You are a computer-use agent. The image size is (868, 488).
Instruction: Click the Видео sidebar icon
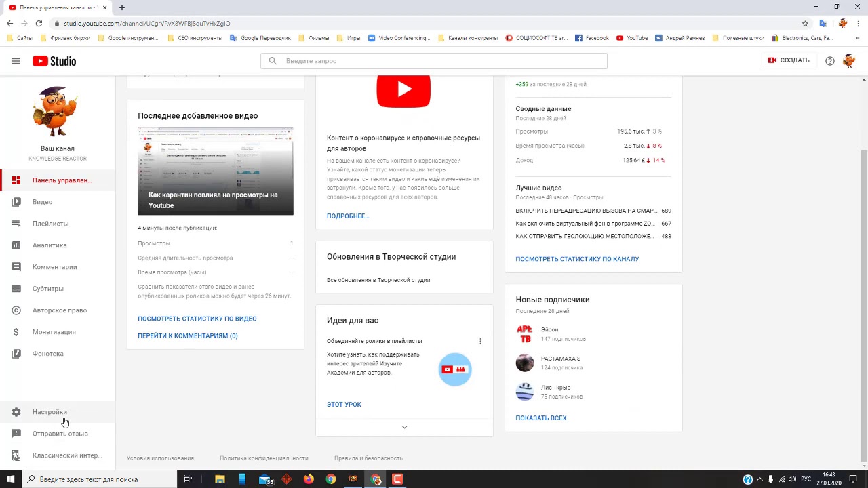click(x=16, y=202)
